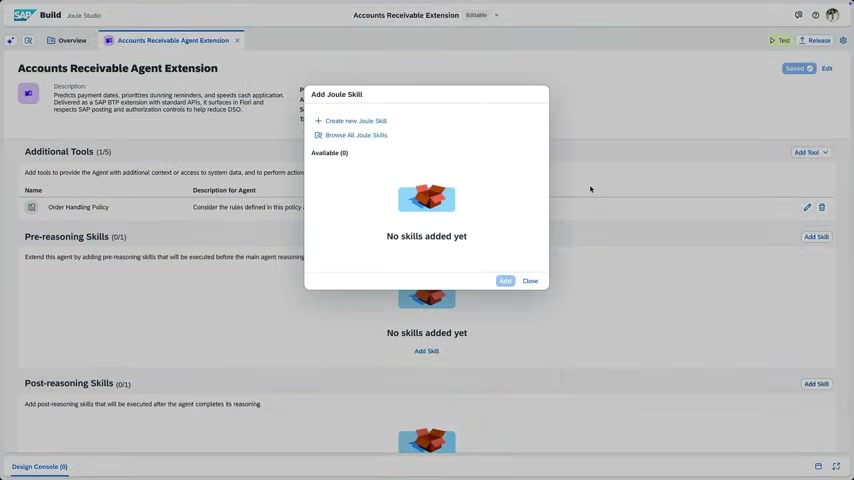This screenshot has height=480, width=854.
Task: Close the Add Joule Skill dialog
Action: click(x=530, y=281)
